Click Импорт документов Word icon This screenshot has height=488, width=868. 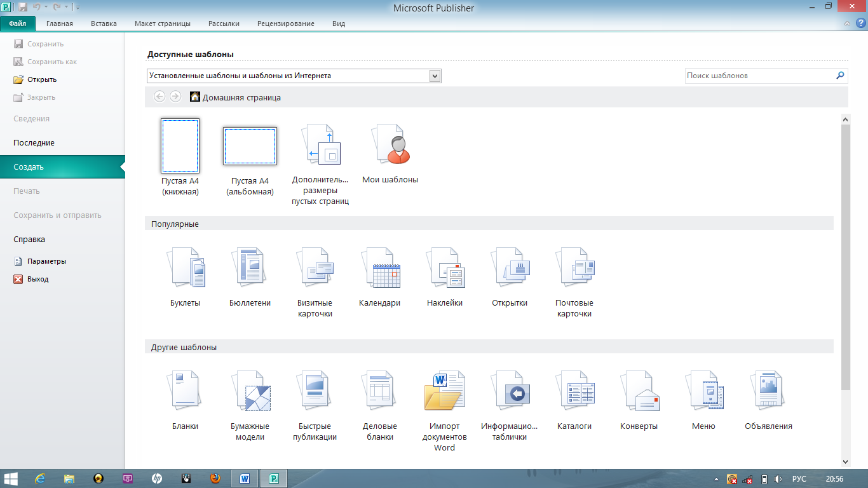point(445,390)
